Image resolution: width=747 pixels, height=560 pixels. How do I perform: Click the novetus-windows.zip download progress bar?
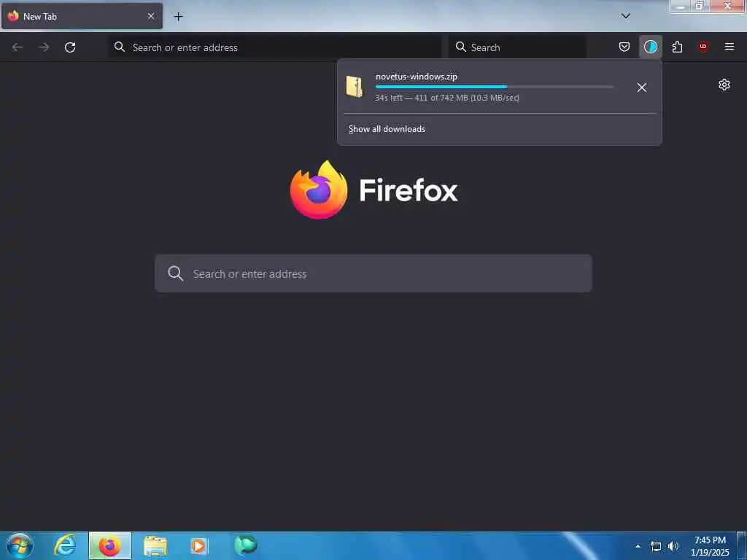coord(495,87)
